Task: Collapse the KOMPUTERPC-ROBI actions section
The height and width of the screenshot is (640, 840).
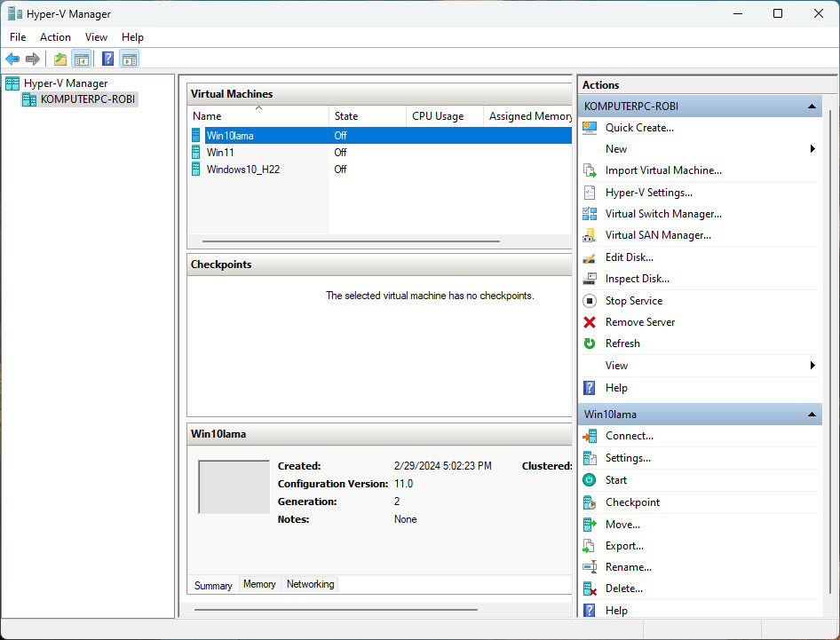Action: point(812,106)
